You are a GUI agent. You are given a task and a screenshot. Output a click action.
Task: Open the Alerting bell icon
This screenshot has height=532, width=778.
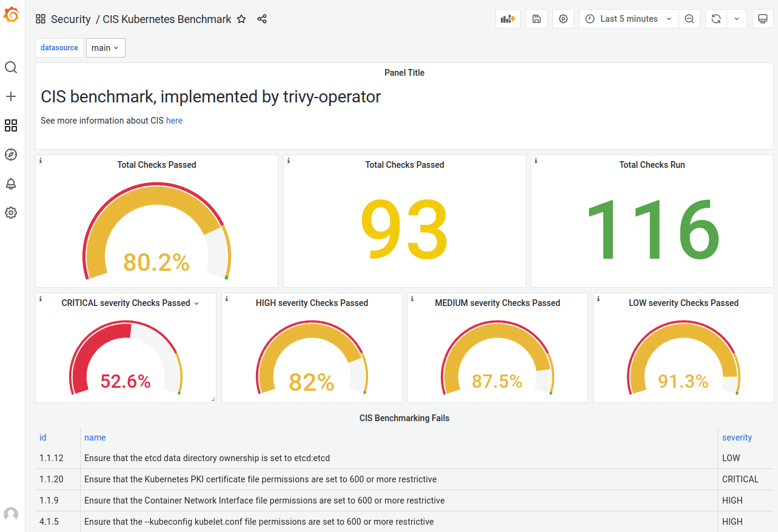coord(11,184)
